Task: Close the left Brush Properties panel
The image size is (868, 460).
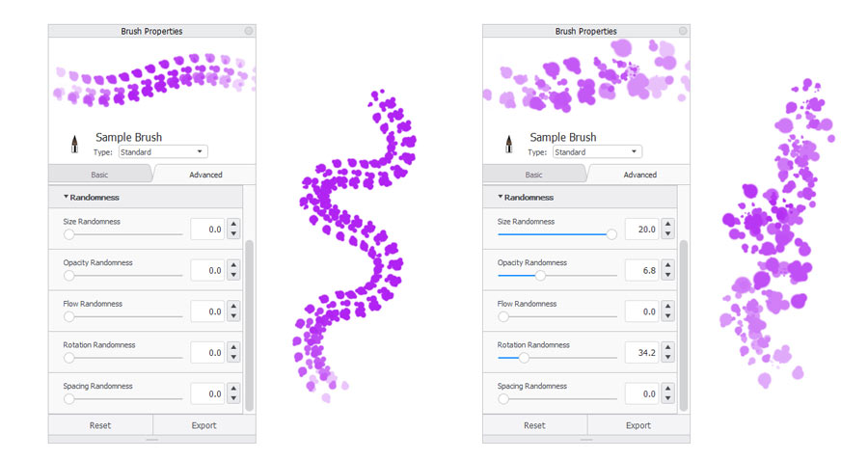Action: tap(249, 31)
